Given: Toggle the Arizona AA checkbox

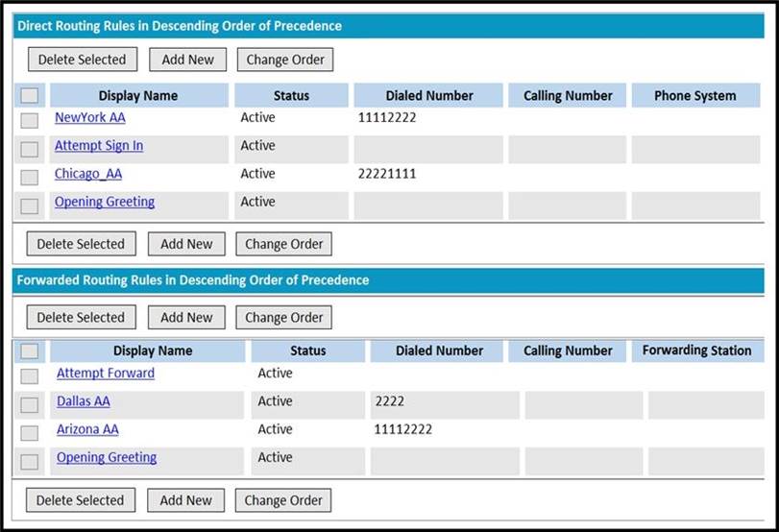Looking at the screenshot, I should point(30,433).
